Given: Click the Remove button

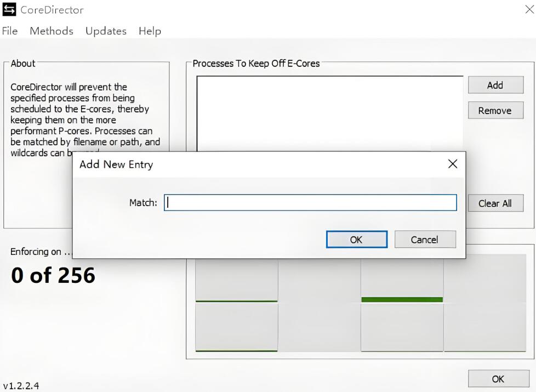Looking at the screenshot, I should (495, 111).
